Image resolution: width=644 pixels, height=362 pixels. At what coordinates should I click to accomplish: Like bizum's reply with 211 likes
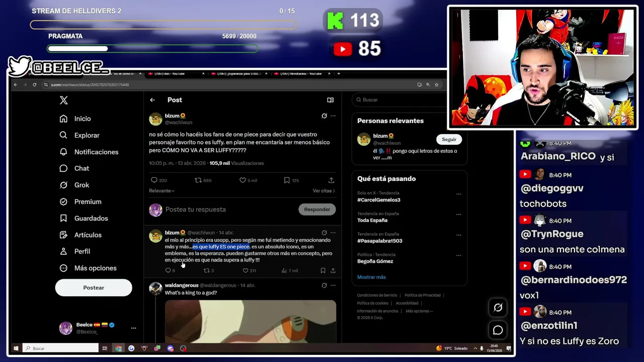point(246,270)
